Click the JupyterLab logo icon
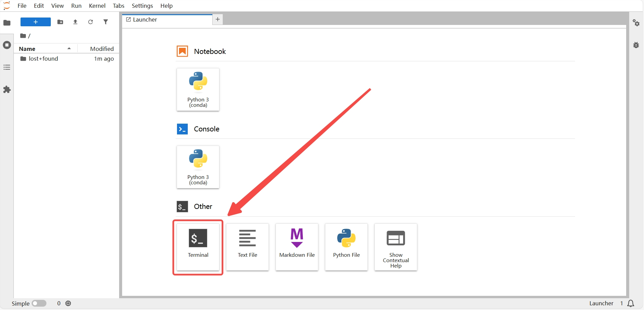 [x=7, y=6]
